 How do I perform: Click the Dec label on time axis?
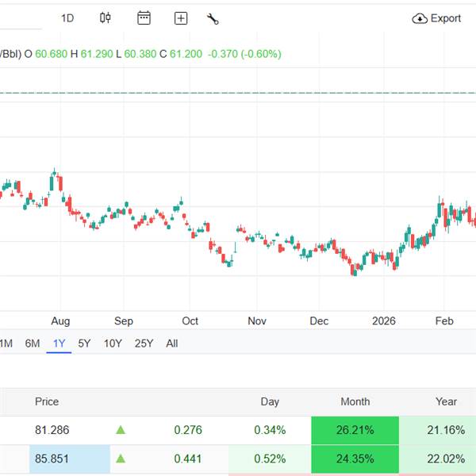319,321
